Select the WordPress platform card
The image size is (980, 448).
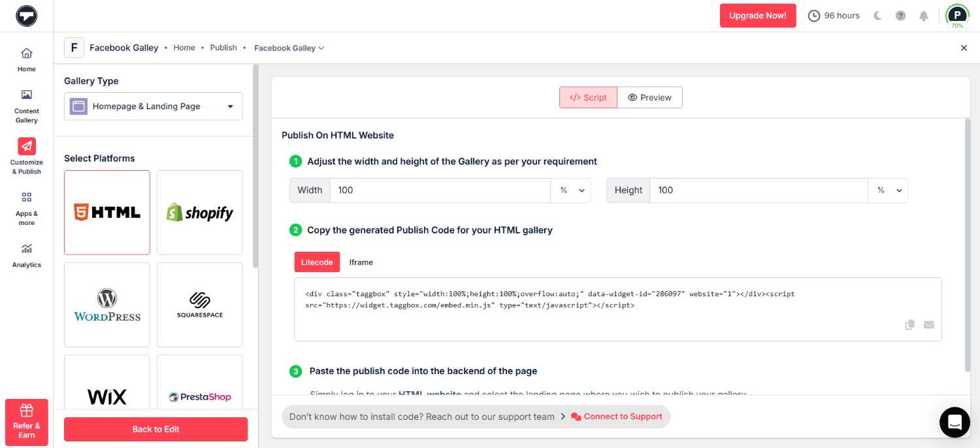tap(106, 304)
